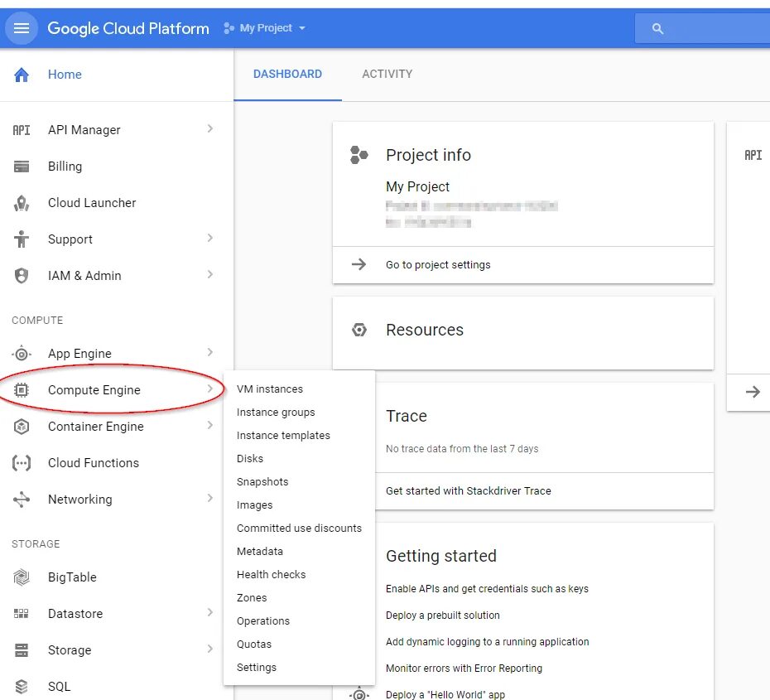Click the search magnifier icon
Viewport: 770px width, 700px height.
657,28
